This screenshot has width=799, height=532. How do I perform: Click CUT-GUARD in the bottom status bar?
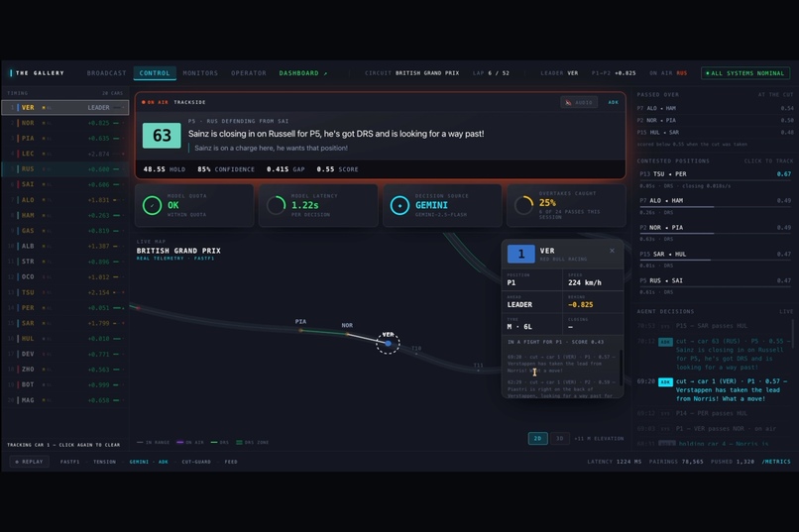click(196, 462)
